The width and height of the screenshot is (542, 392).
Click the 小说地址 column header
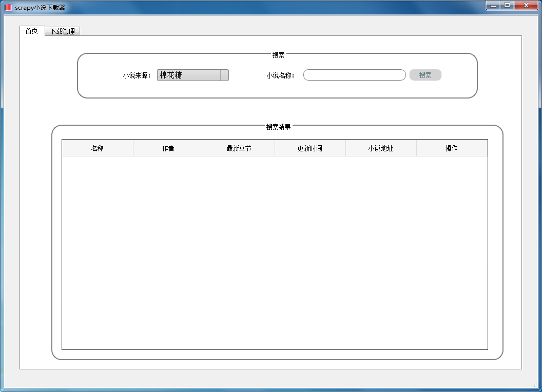coord(381,148)
